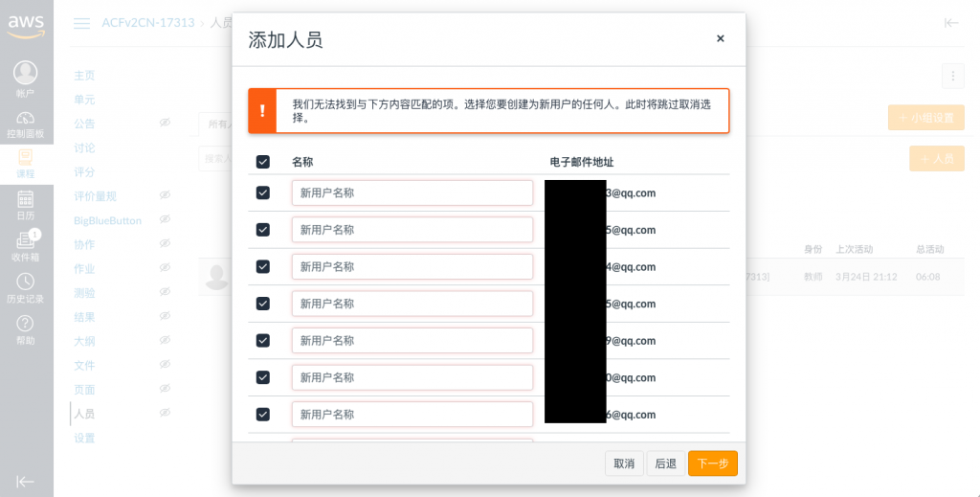Click the first 新用户名称 input field

(x=412, y=192)
